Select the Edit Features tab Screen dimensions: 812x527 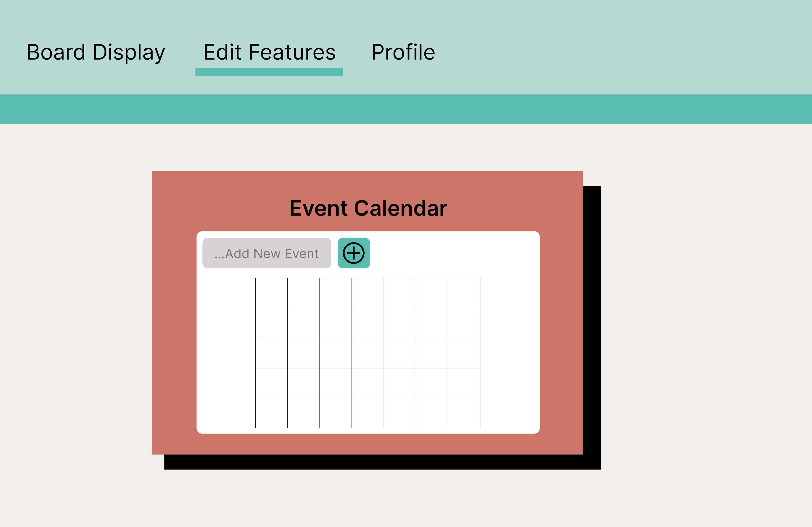point(269,52)
